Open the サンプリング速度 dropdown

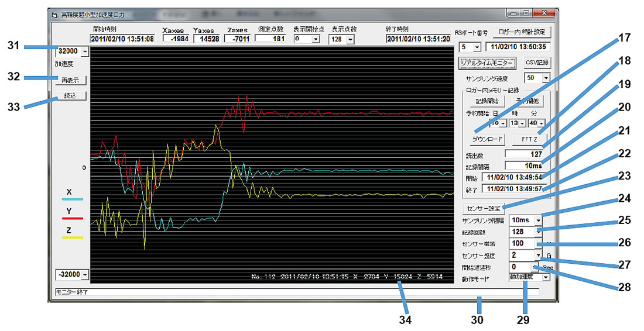[546, 78]
